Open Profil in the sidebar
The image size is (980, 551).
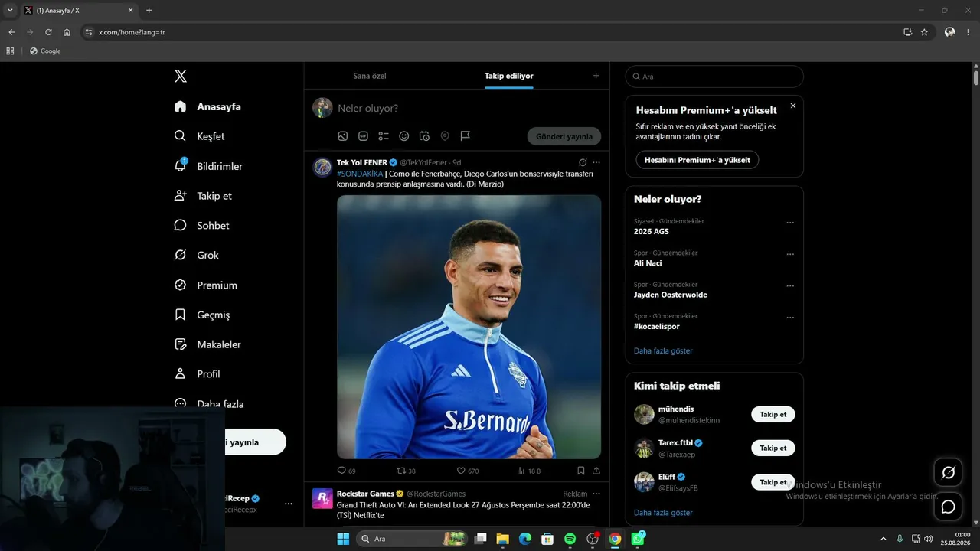(x=197, y=374)
